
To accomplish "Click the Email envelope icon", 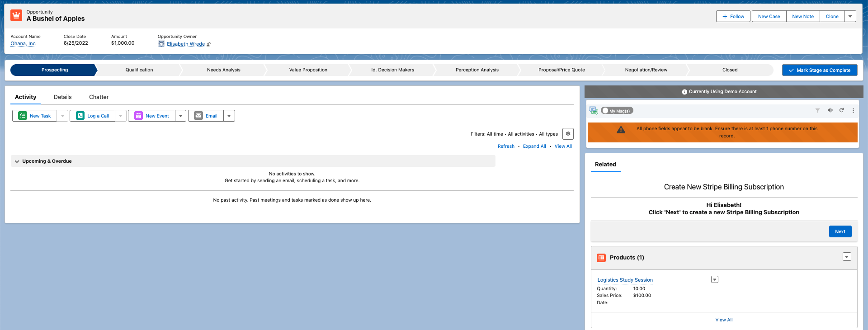I will tap(198, 116).
